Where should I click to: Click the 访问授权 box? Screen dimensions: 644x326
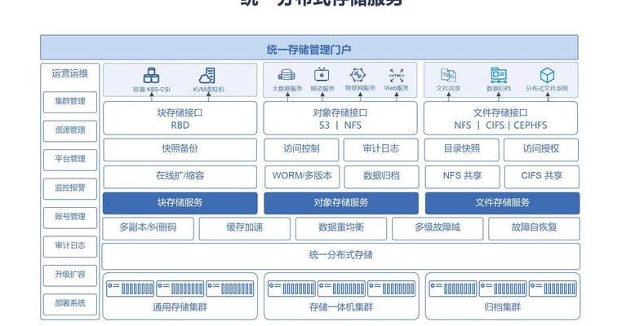541,150
